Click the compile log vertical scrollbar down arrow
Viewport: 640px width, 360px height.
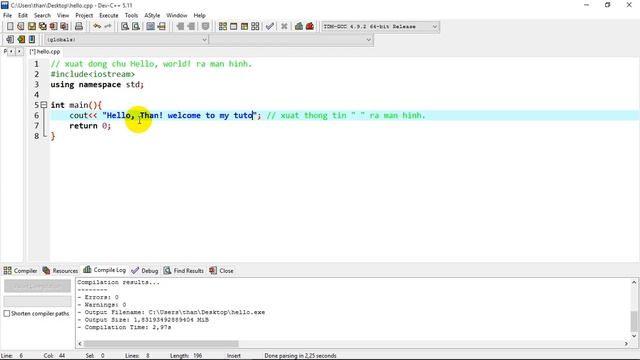click(x=634, y=336)
